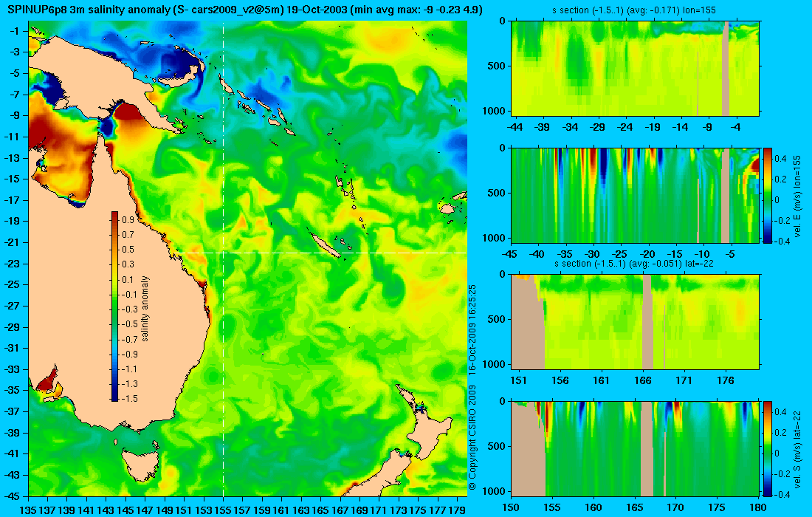Click the -1.5 label on salinity colorbar
Image resolution: width=812 pixels, height=517 pixels.
point(129,398)
